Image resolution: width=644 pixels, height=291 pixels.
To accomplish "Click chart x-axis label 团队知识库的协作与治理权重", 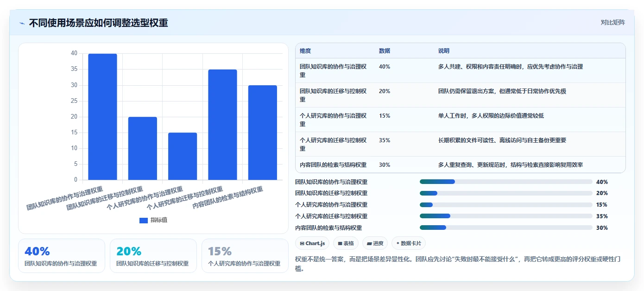I will pos(65,199).
